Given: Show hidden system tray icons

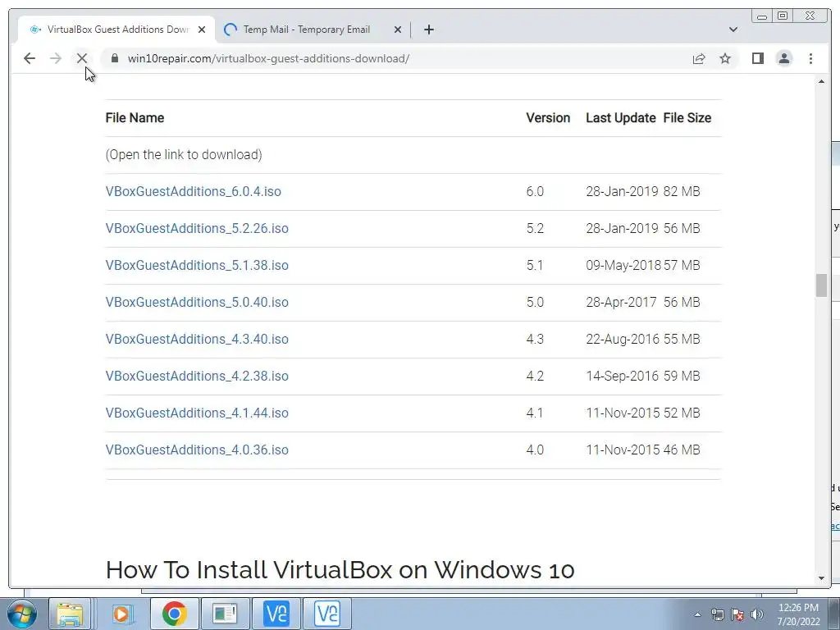Looking at the screenshot, I should [x=697, y=614].
